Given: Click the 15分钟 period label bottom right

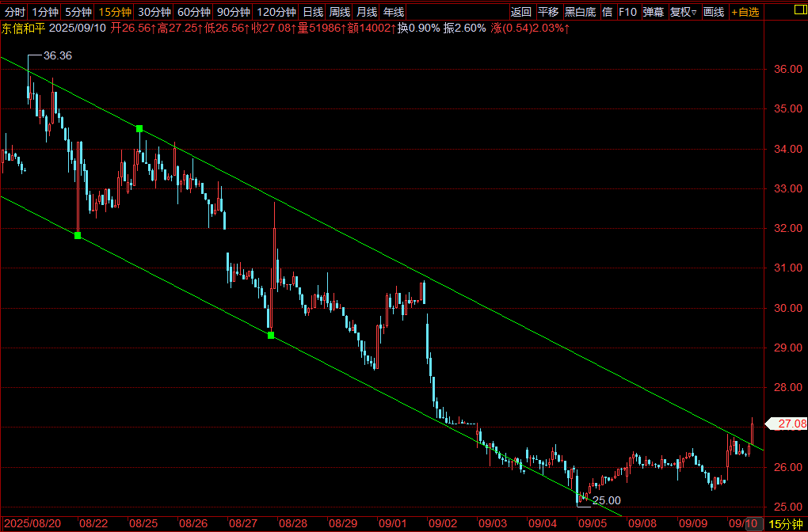Looking at the screenshot, I should pyautogui.click(x=786, y=524).
